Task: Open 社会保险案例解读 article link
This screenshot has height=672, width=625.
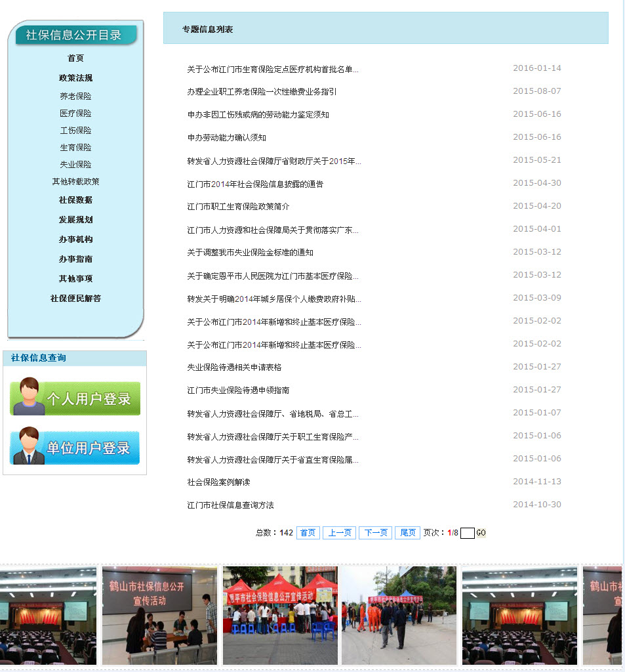Action: click(218, 482)
